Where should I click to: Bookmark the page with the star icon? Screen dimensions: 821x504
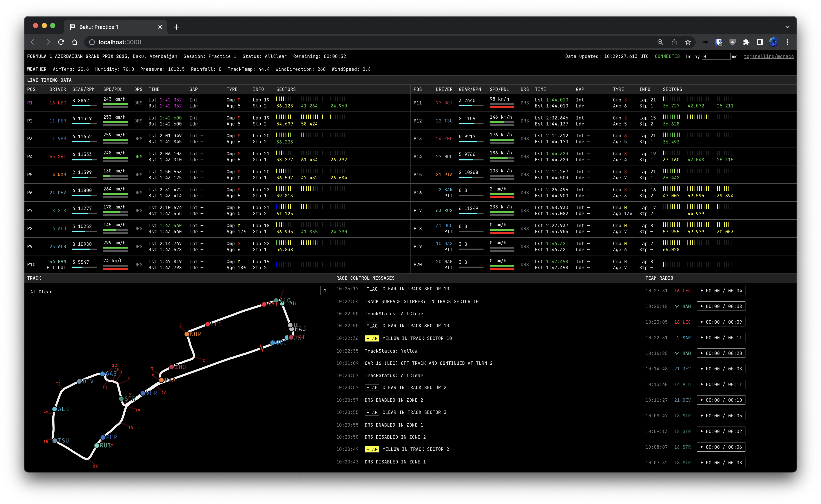point(687,42)
